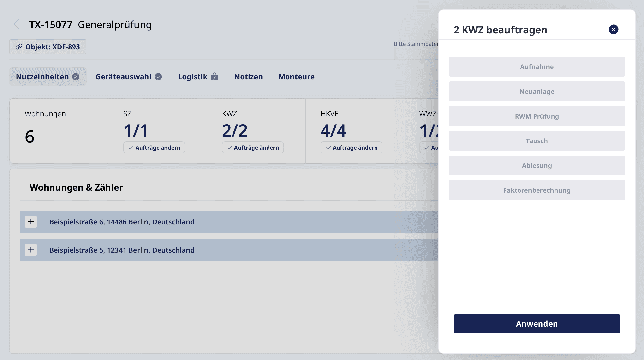The image size is (644, 360).
Task: Expand the Beispielstraße 5 address row
Action: coord(31,250)
